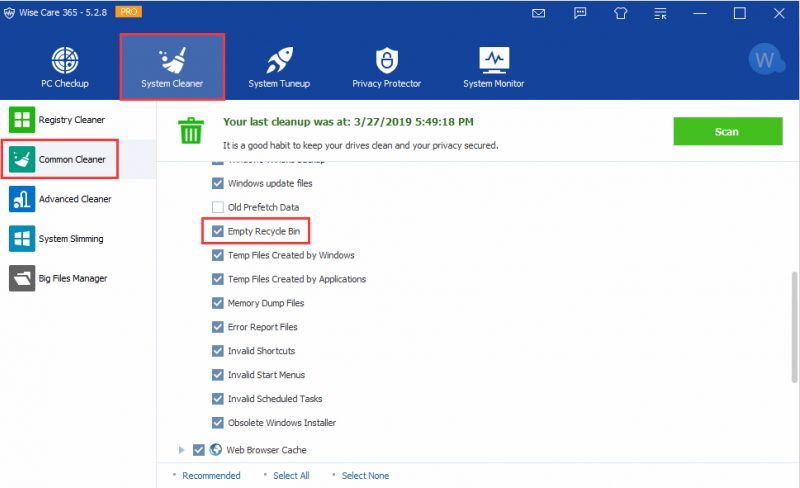
Task: Toggle Temp Files Created by Applications checkbox
Action: [x=218, y=279]
